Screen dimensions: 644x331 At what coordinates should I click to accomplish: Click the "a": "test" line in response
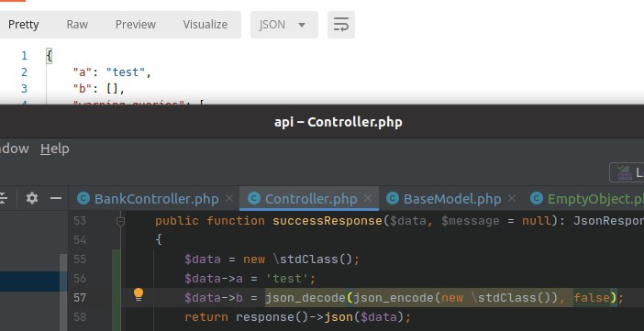coord(112,72)
